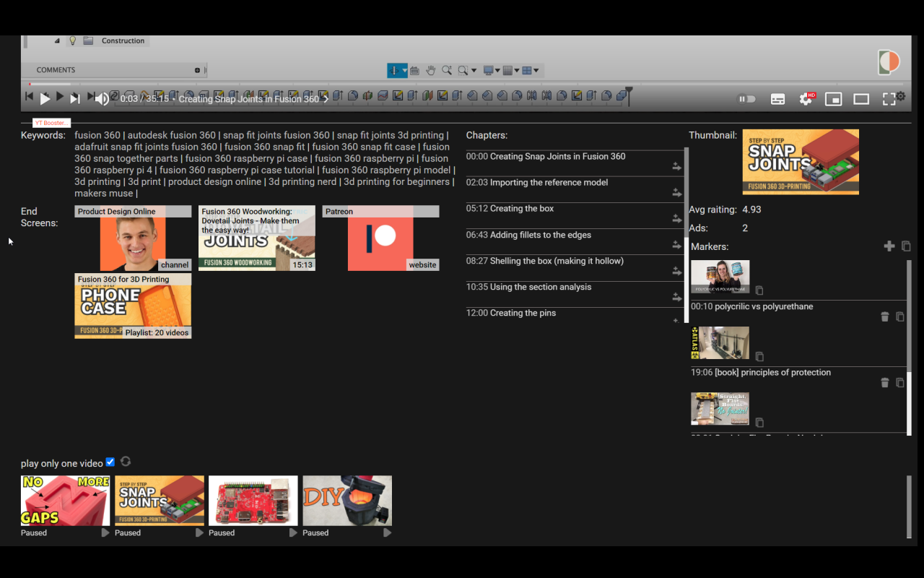Copy the '[book] principles of protection' marker
This screenshot has height=578, width=924.
pyautogui.click(x=900, y=383)
